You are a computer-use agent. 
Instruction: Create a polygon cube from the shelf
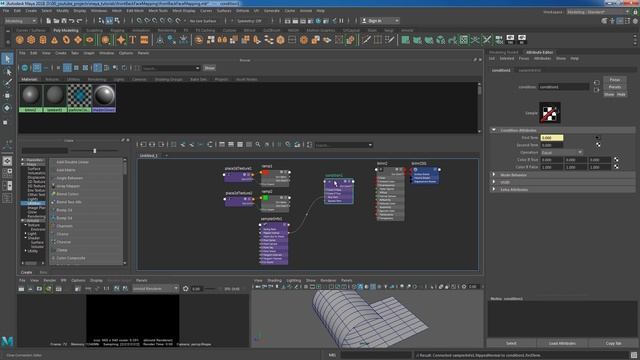tap(31, 40)
